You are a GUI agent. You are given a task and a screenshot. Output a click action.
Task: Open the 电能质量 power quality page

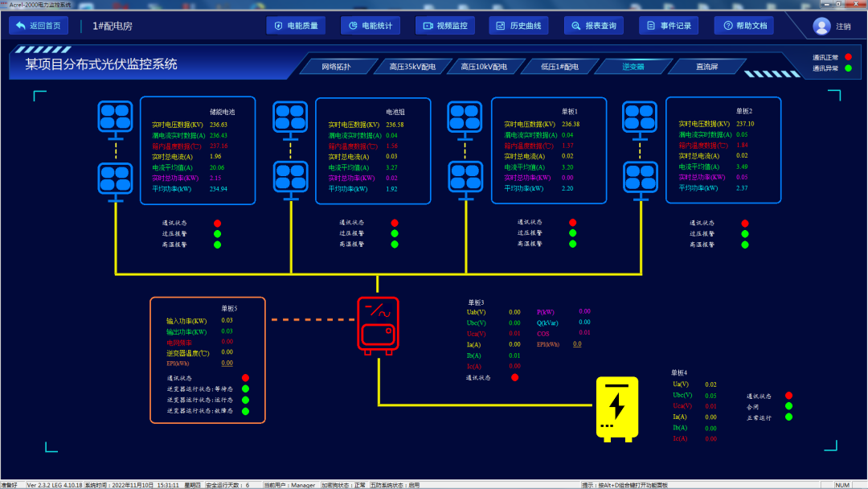pos(297,25)
